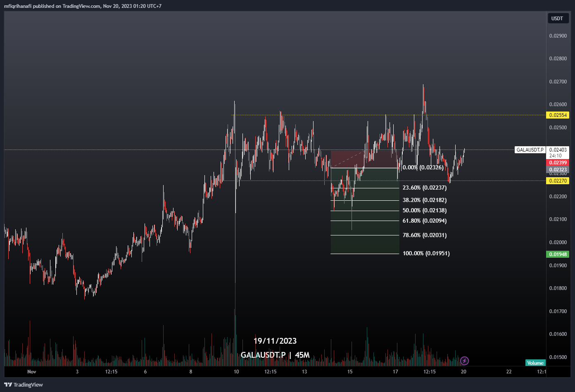Click the 6 date label on time axis
The image size is (575, 392).
(x=145, y=372)
